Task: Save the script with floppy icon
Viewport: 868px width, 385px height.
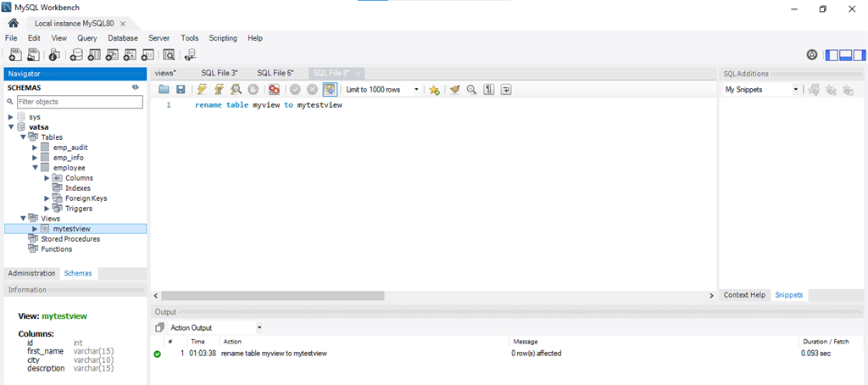Action: point(181,89)
